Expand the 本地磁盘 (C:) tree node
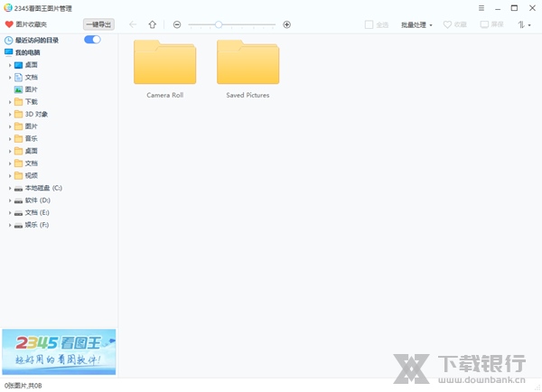This screenshot has width=542, height=392. [10, 188]
